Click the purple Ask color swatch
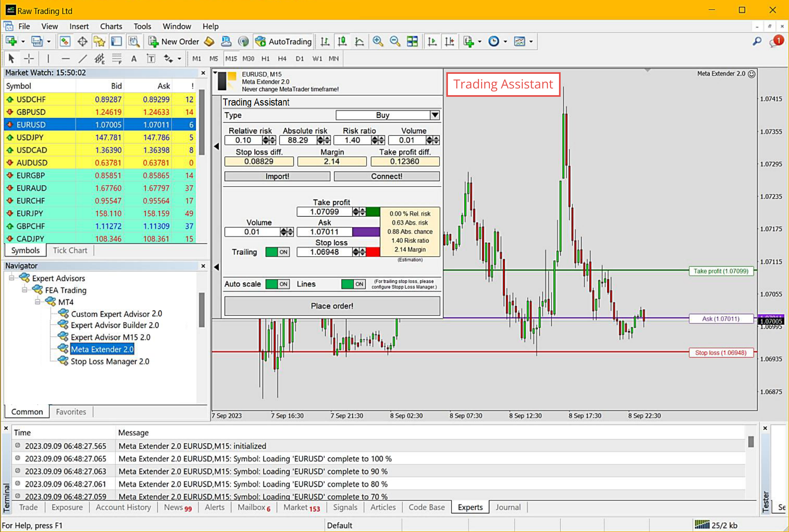Viewport: 789px width, 532px height. tap(366, 232)
